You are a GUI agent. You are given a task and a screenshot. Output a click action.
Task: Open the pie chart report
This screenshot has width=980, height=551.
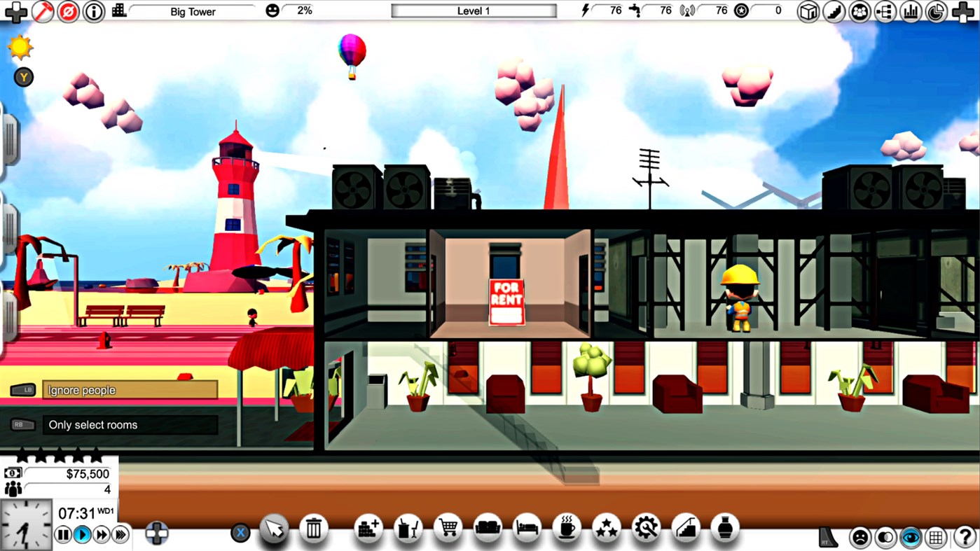936,12
